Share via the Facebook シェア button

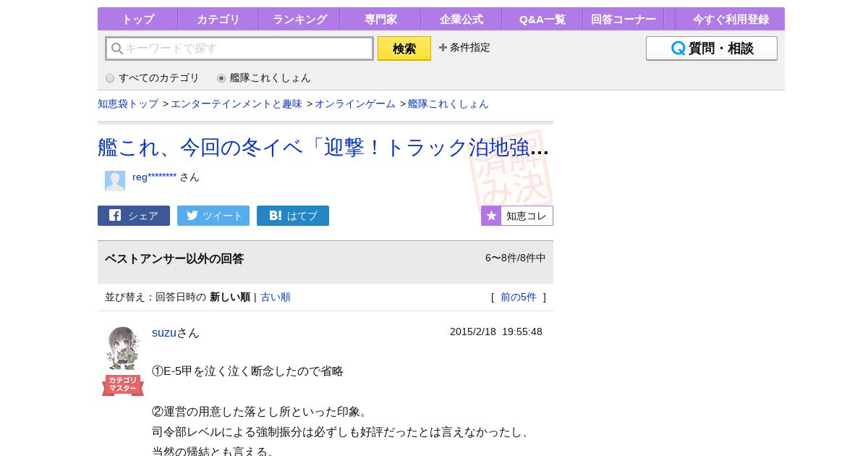point(134,216)
